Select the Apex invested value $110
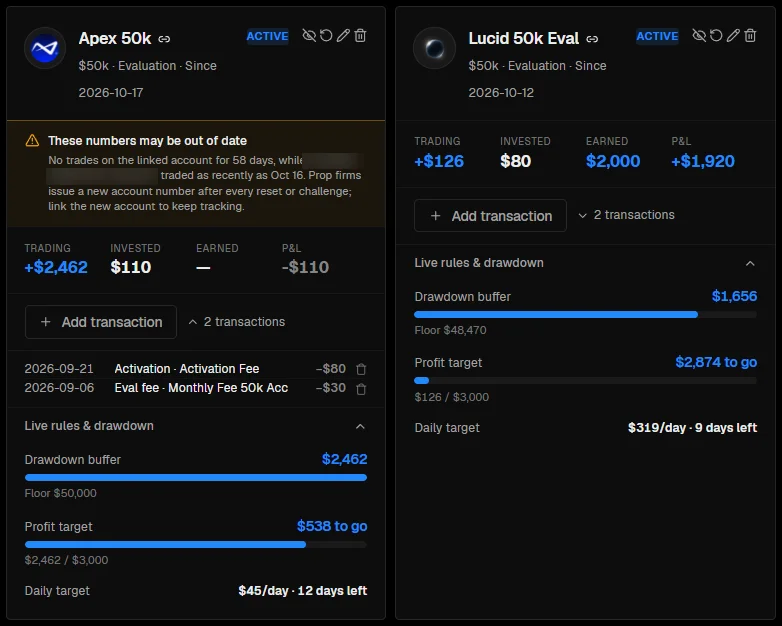 131,267
